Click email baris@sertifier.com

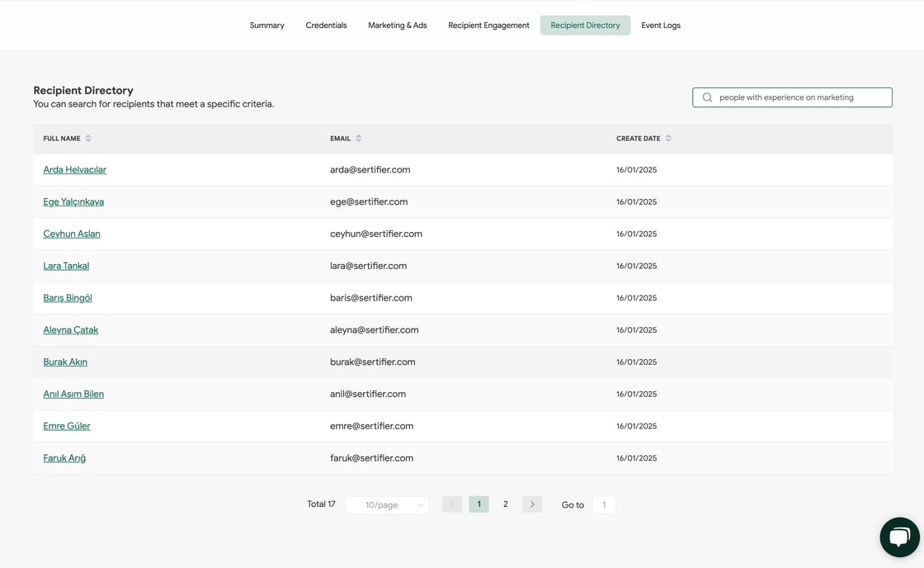point(371,298)
